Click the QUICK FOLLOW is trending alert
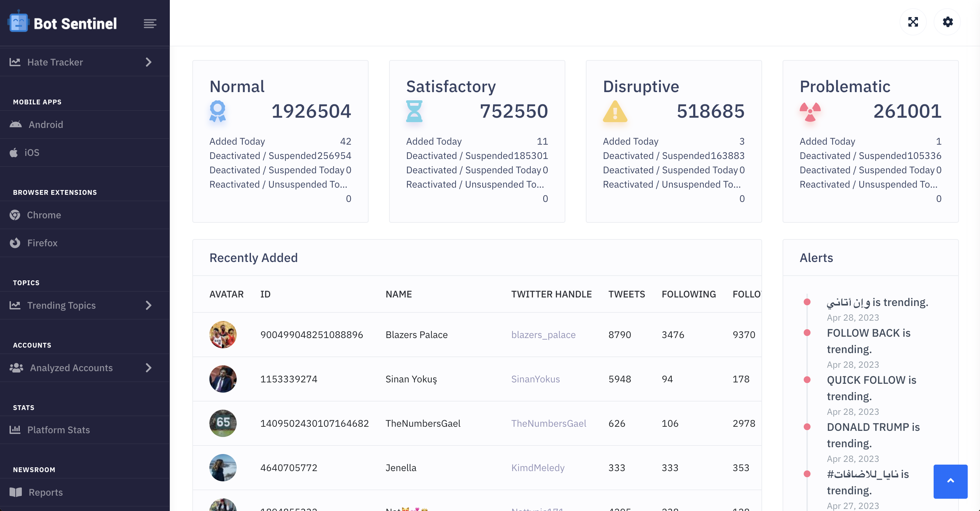Screen dimensions: 980x511 [x=871, y=388]
